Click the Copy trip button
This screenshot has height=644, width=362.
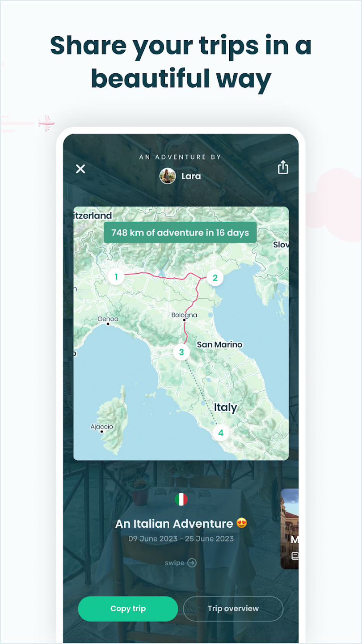[128, 609]
